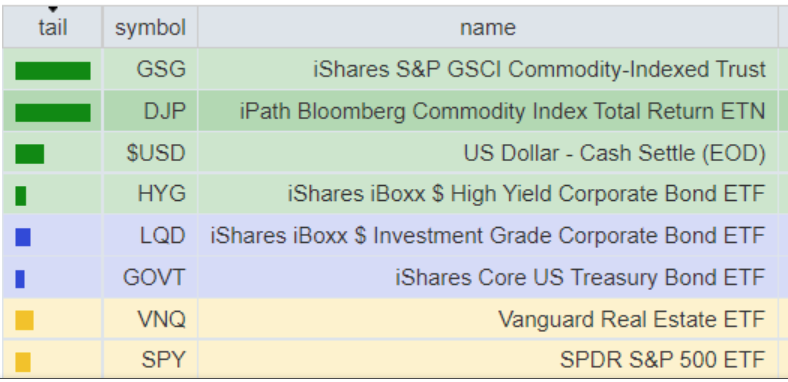Viewport: 788px width, 382px height.
Task: Select iShares iBoxx High Yield Corporate Bond row
Action: coord(390,194)
